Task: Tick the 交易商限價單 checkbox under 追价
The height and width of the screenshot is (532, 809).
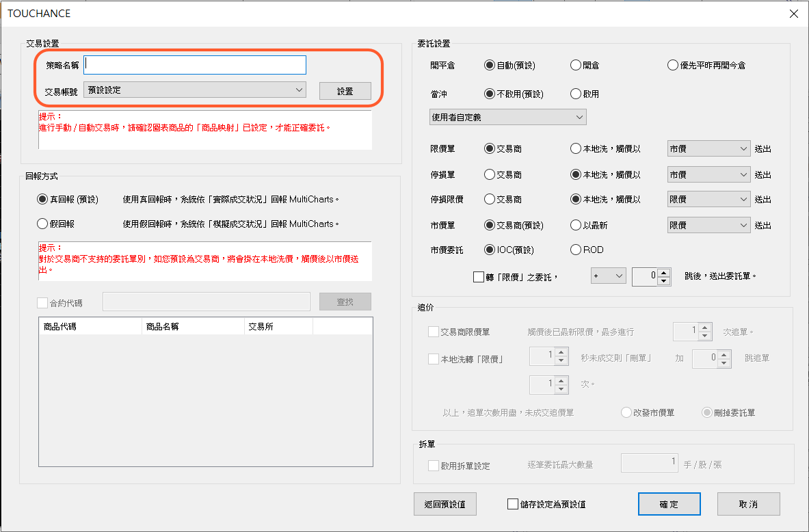Action: point(434,332)
